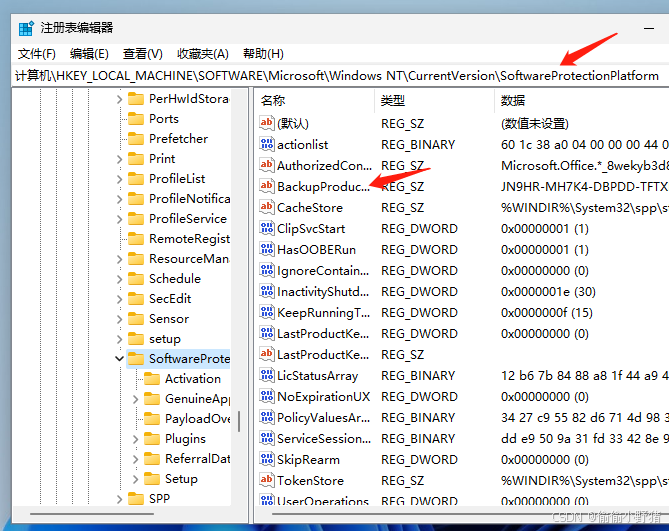Select the PayloadOverride folder icon
Viewport: 669px width, 531px height.
pos(152,419)
